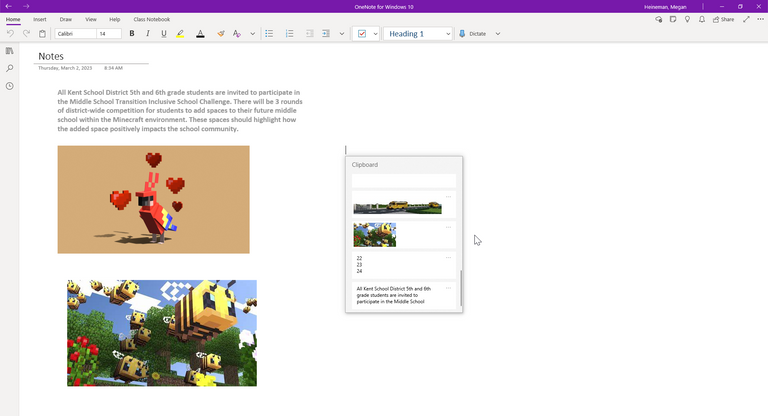Expand the Dictate options arrow
The height and width of the screenshot is (416, 768).
pos(498,33)
